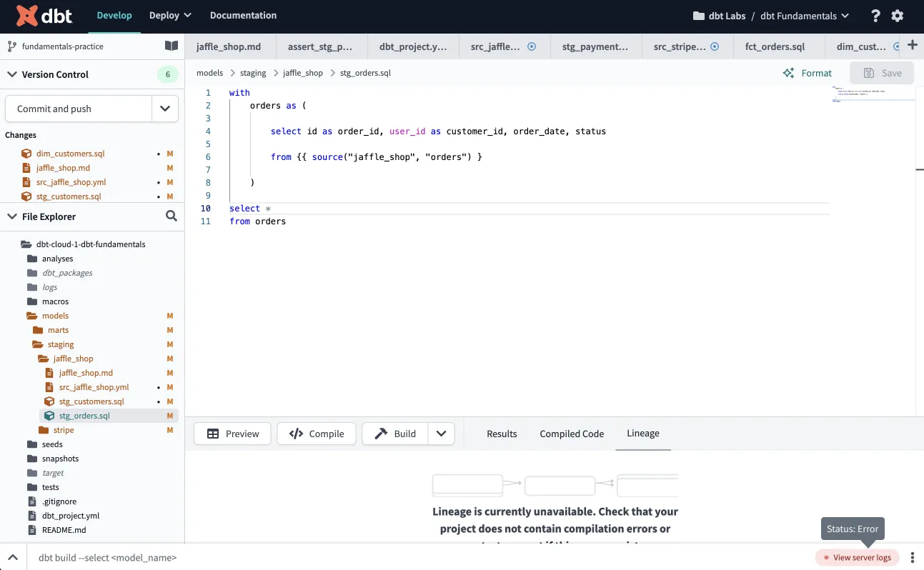Image resolution: width=924 pixels, height=570 pixels.
Task: Expand command bar with up chevron
Action: 13,557
